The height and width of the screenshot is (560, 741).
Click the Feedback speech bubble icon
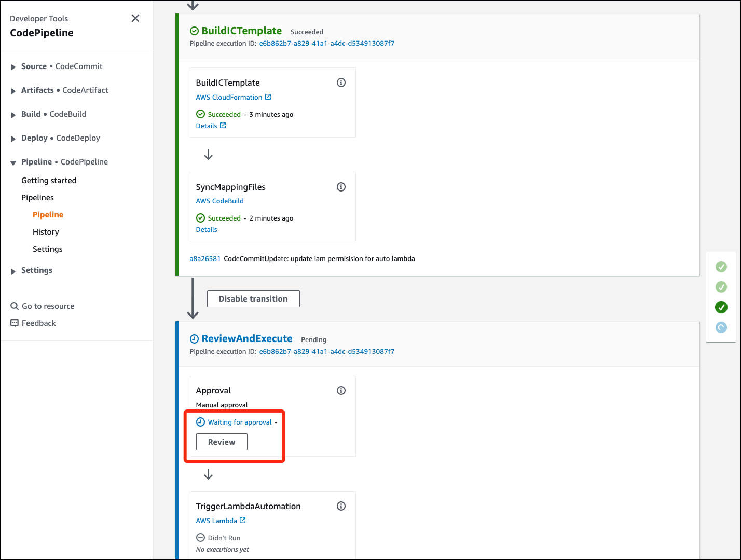point(15,323)
